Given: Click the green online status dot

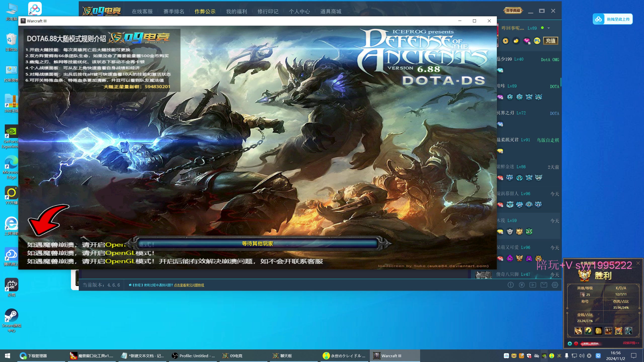Looking at the screenshot, I should point(542,28).
